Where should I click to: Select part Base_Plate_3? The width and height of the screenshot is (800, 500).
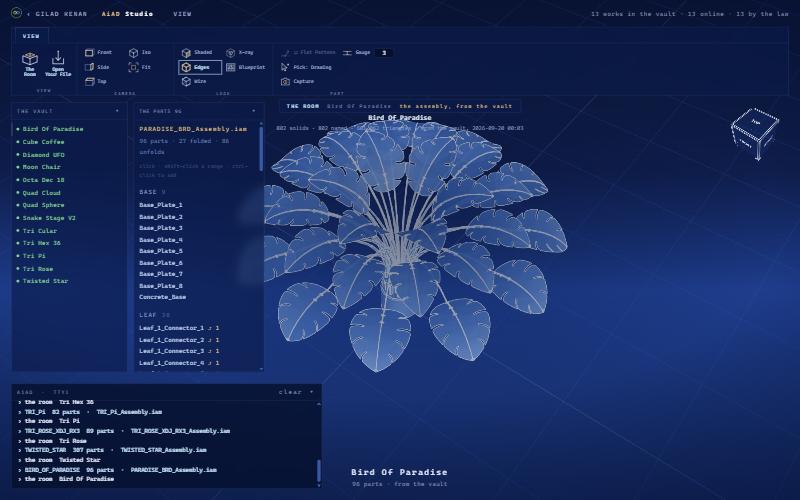[x=161, y=228]
